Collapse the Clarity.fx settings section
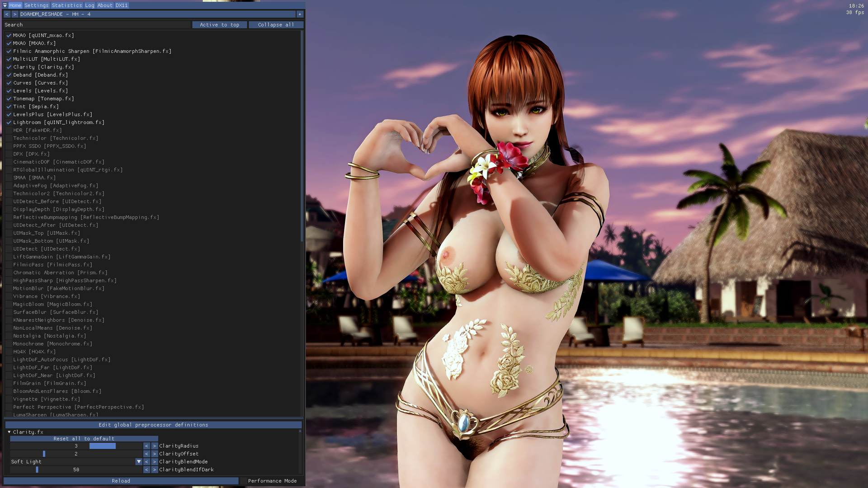The width and height of the screenshot is (868, 488). pyautogui.click(x=9, y=432)
